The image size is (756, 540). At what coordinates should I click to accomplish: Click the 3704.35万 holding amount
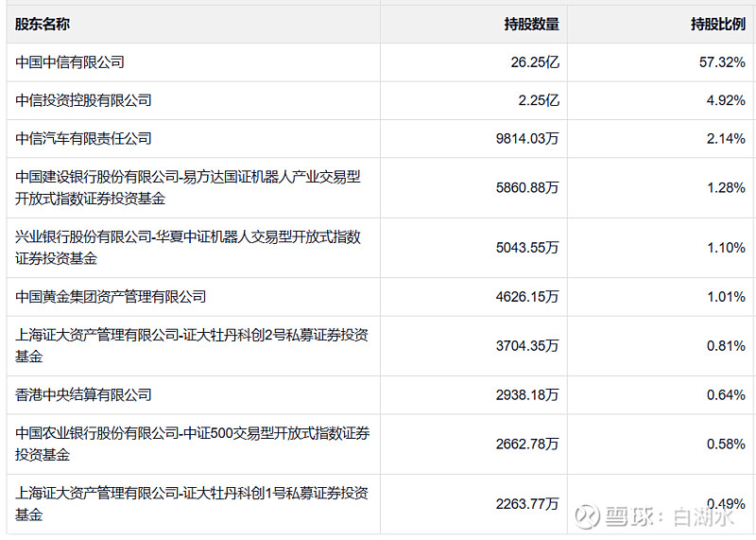click(527, 345)
